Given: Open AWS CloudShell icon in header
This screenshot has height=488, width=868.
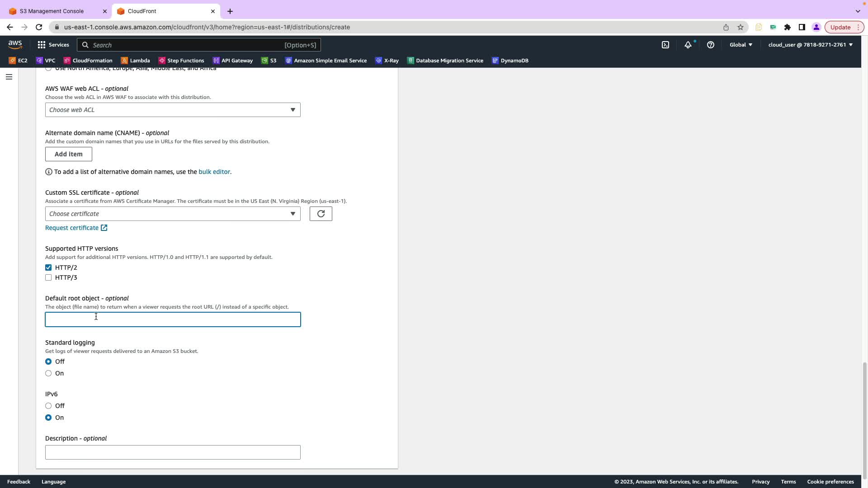Looking at the screenshot, I should pos(665,45).
